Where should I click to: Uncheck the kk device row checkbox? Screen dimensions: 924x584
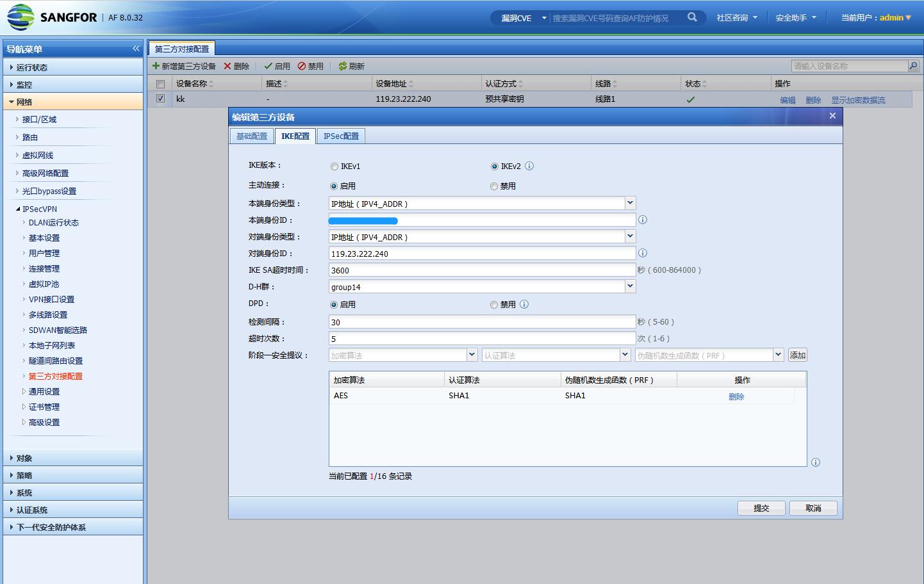pos(160,99)
